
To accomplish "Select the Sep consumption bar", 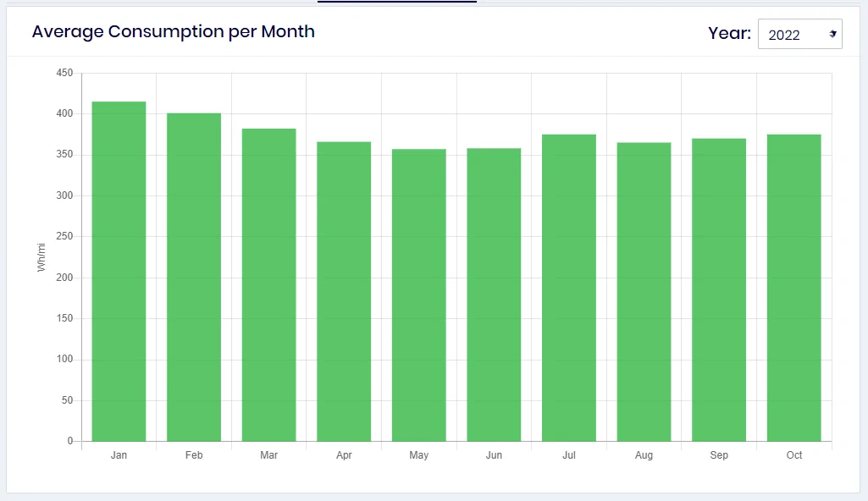I will (x=719, y=289).
